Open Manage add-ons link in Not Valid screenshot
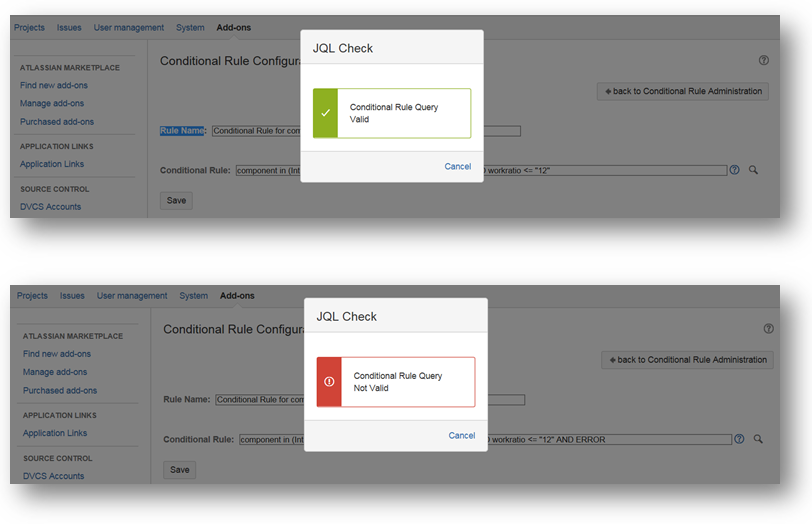 click(x=55, y=372)
